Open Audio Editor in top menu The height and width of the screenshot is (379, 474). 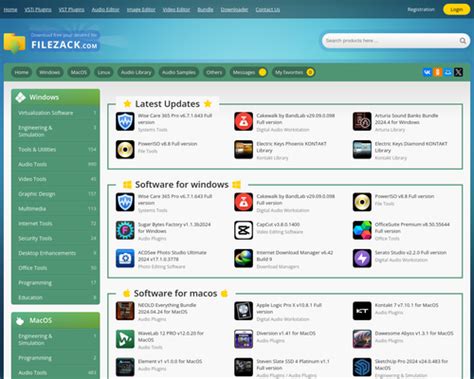coord(105,10)
